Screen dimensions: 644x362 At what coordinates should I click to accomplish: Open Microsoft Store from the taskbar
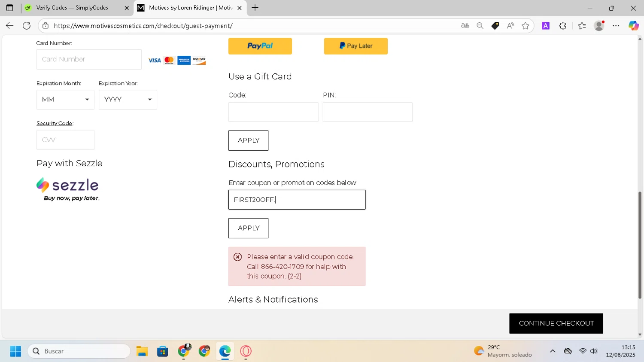(x=163, y=351)
